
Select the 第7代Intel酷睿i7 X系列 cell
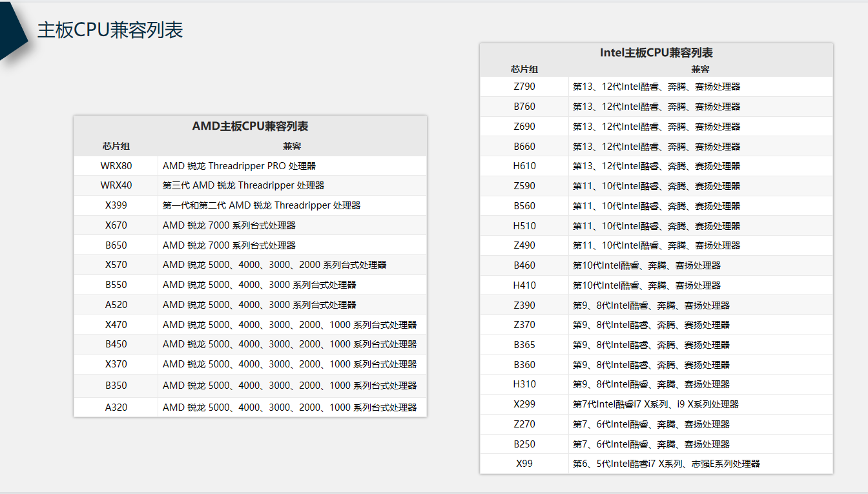click(x=656, y=404)
